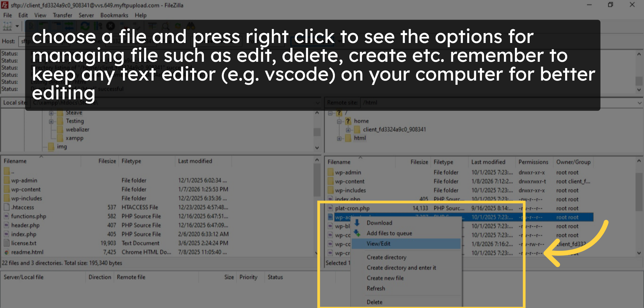Cancel the current operation with the X icon
Viewport: 644px width, 308px height.
click(x=110, y=26)
